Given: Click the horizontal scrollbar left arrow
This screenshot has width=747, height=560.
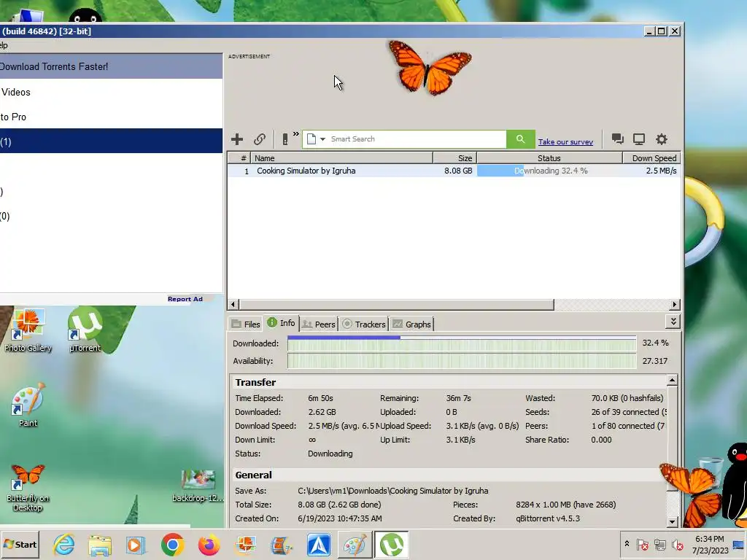Looking at the screenshot, I should (x=233, y=304).
